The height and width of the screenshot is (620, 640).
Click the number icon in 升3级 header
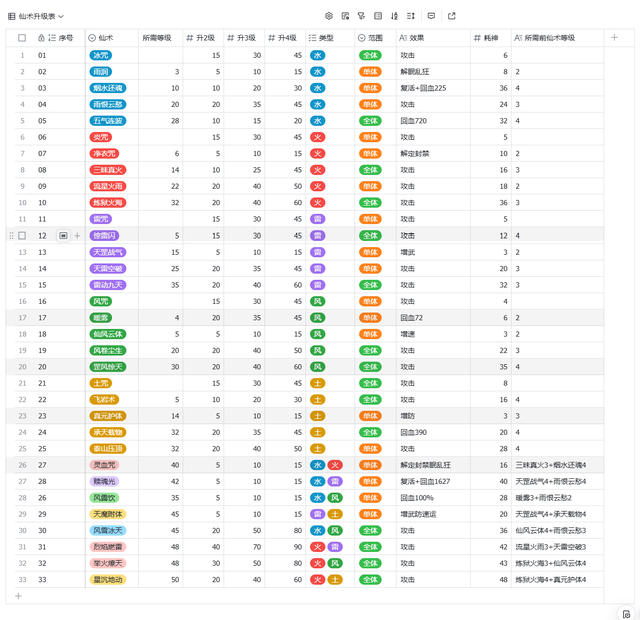[231, 38]
